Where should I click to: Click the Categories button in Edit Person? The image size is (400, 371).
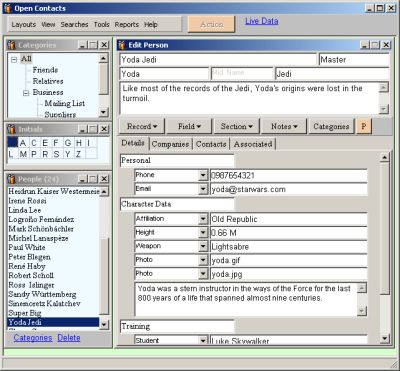[331, 126]
